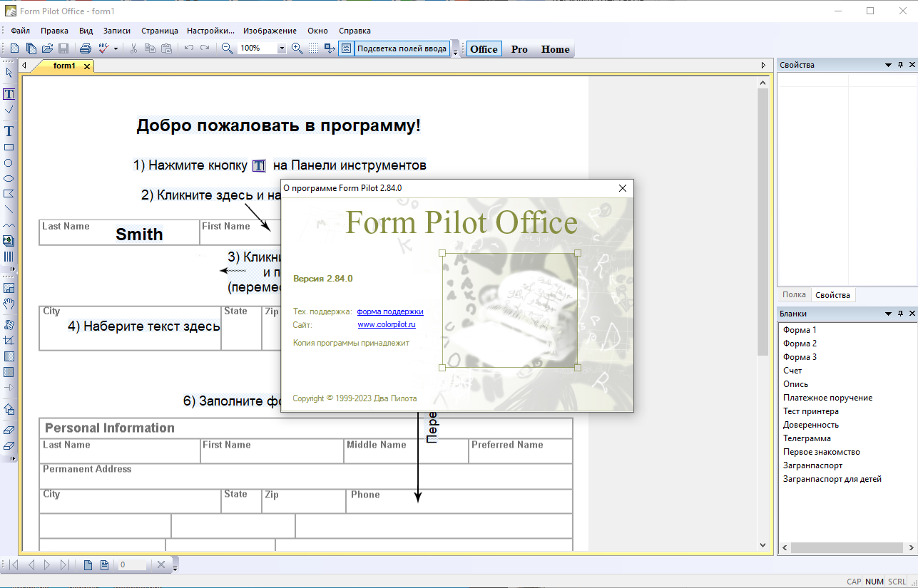Click the zoom out magnifier icon

pyautogui.click(x=227, y=48)
